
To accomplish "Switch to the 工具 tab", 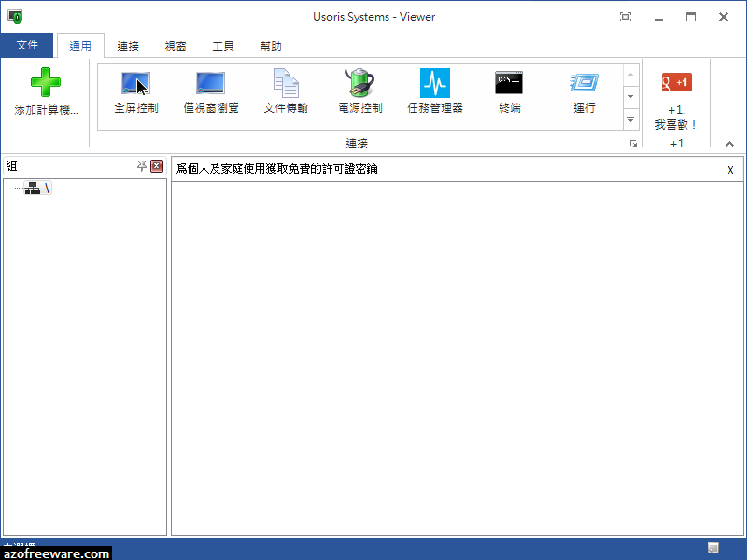I will (x=223, y=46).
